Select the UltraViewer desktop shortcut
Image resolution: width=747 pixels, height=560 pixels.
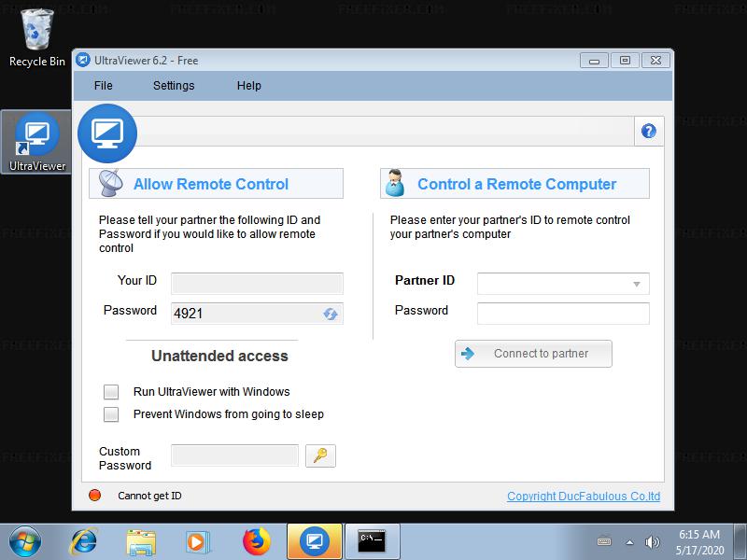pyautogui.click(x=36, y=142)
